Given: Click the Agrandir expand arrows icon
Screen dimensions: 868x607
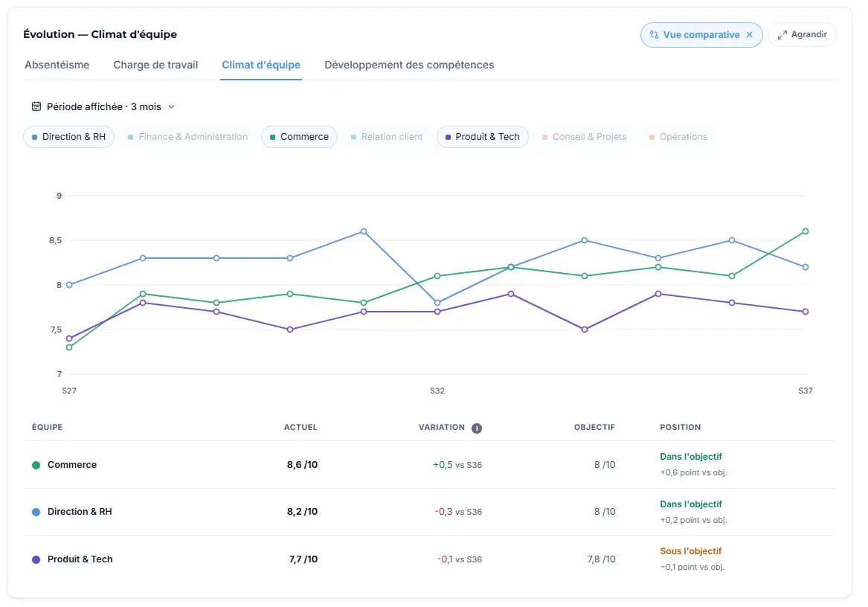Looking at the screenshot, I should point(782,35).
